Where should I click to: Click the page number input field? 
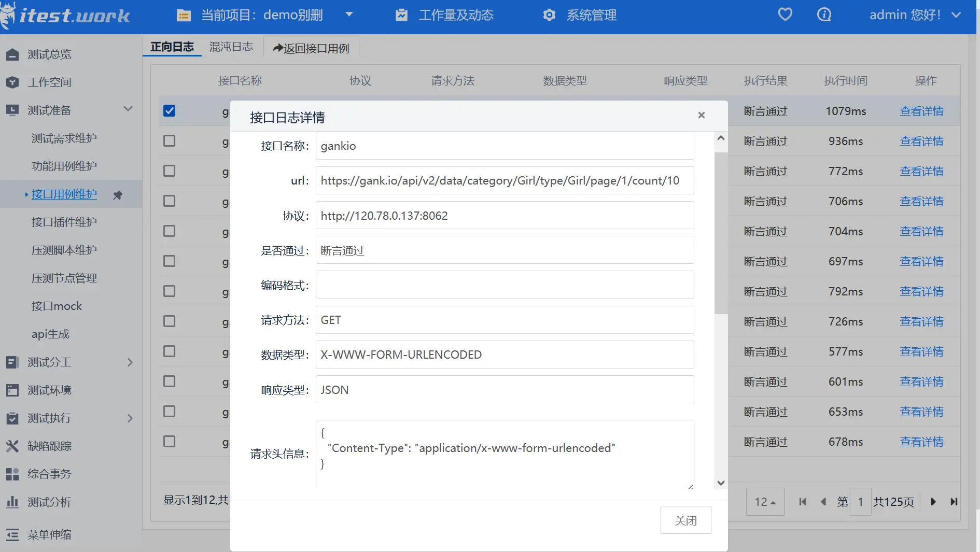(860, 502)
